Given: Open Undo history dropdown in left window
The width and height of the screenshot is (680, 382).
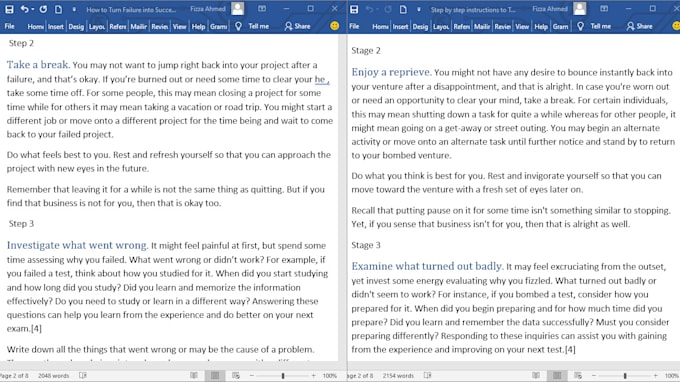Looking at the screenshot, I should pos(33,9).
